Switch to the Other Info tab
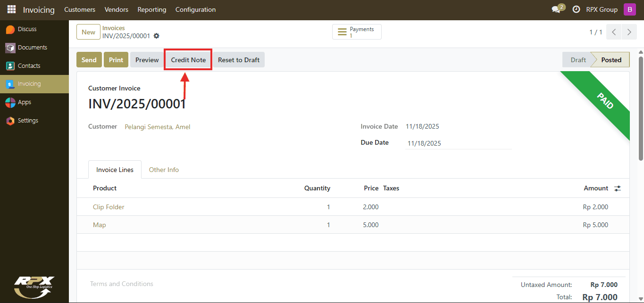 [164, 170]
